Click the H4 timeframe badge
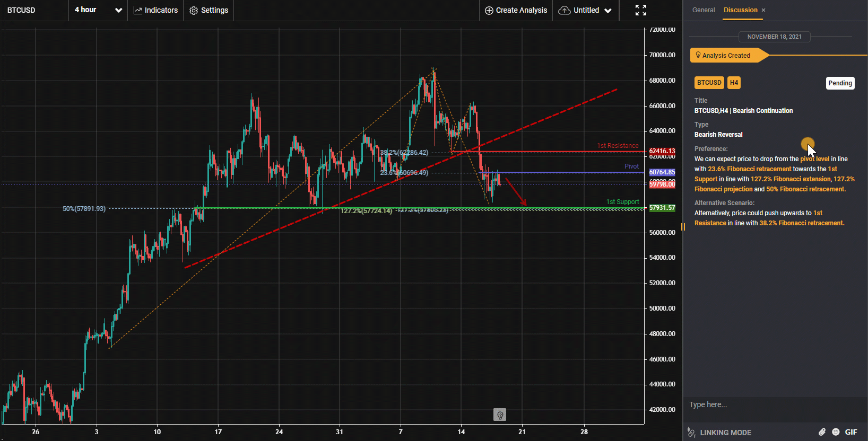 pos(734,83)
